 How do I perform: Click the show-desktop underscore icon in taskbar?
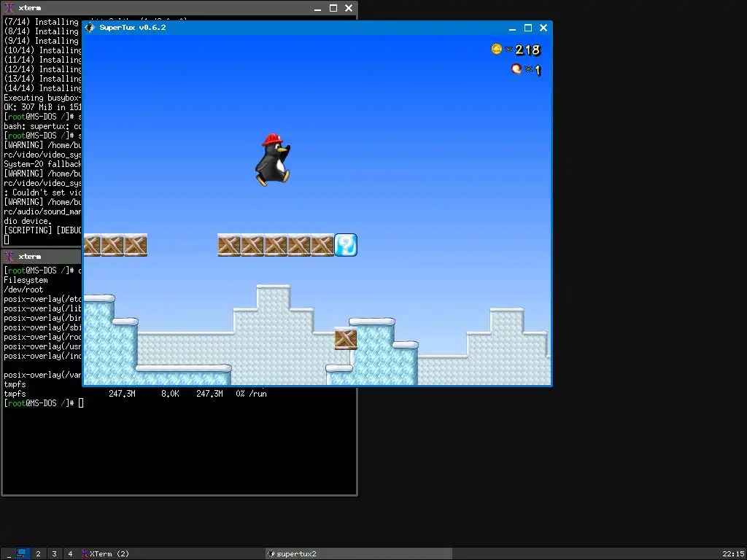(x=9, y=554)
